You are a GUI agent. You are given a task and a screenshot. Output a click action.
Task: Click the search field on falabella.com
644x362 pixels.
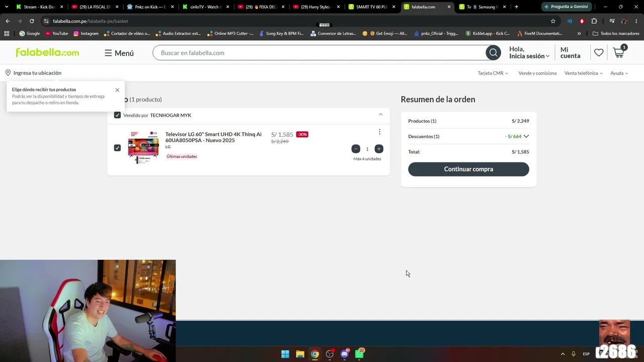[319, 53]
